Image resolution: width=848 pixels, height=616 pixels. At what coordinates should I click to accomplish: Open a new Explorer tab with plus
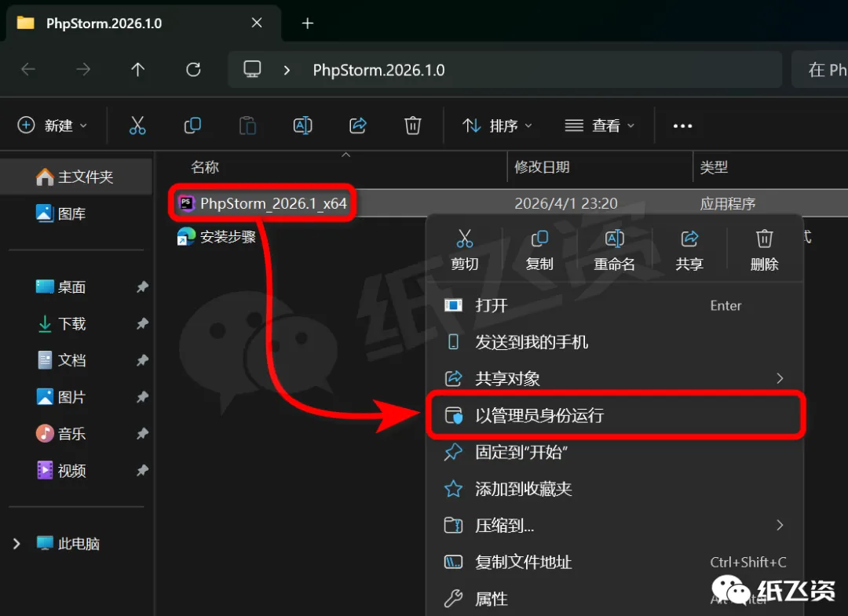click(x=308, y=24)
